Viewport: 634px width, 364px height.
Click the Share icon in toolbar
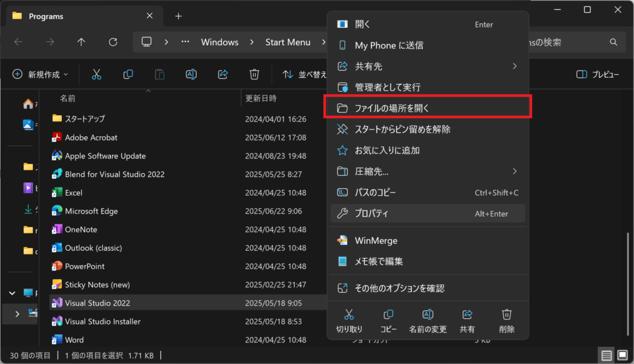tap(223, 74)
